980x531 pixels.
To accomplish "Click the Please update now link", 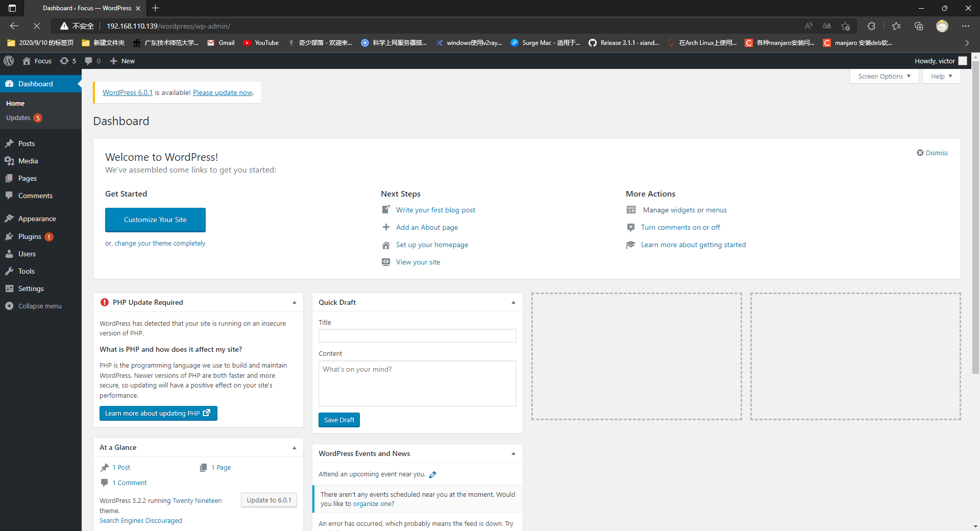I will (x=223, y=92).
